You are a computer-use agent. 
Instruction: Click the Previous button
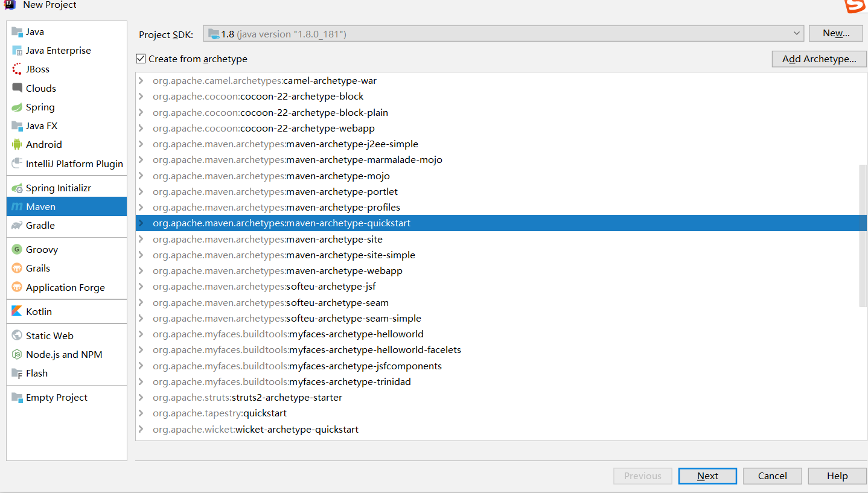[x=643, y=476]
